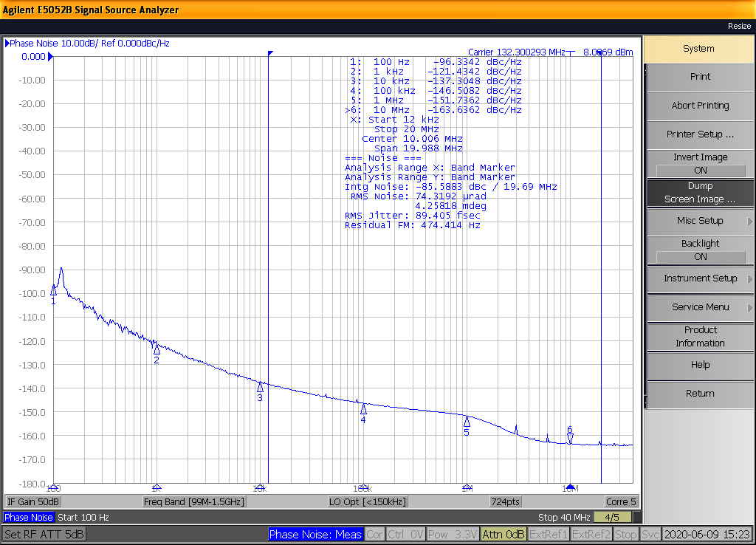The width and height of the screenshot is (756, 545).
Task: Click the 724pts status field
Action: click(505, 502)
